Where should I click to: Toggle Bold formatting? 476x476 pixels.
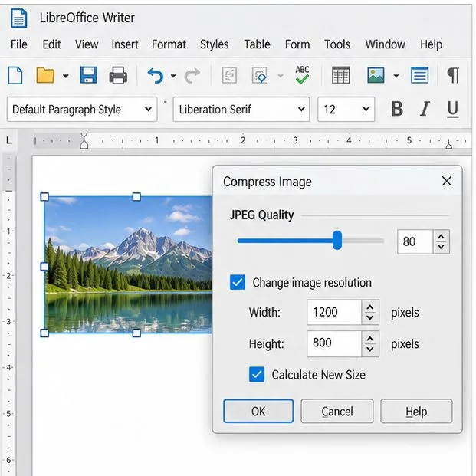(x=397, y=109)
